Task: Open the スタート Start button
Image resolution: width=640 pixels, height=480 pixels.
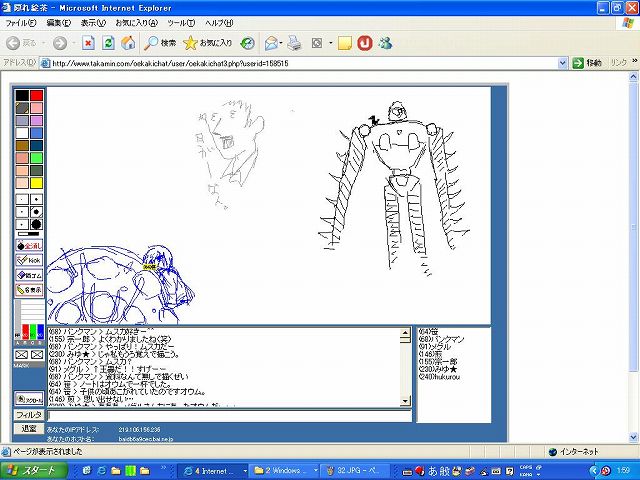Action: [33, 471]
